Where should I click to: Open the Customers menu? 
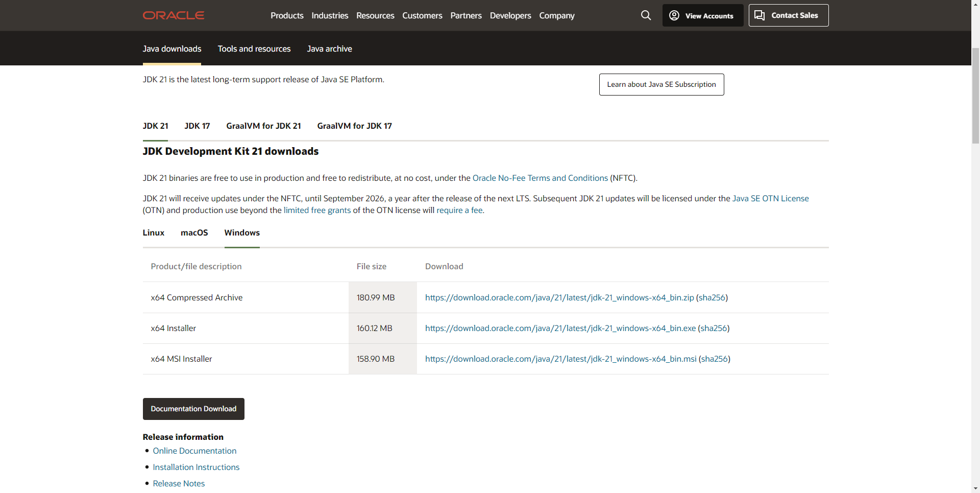pos(422,15)
